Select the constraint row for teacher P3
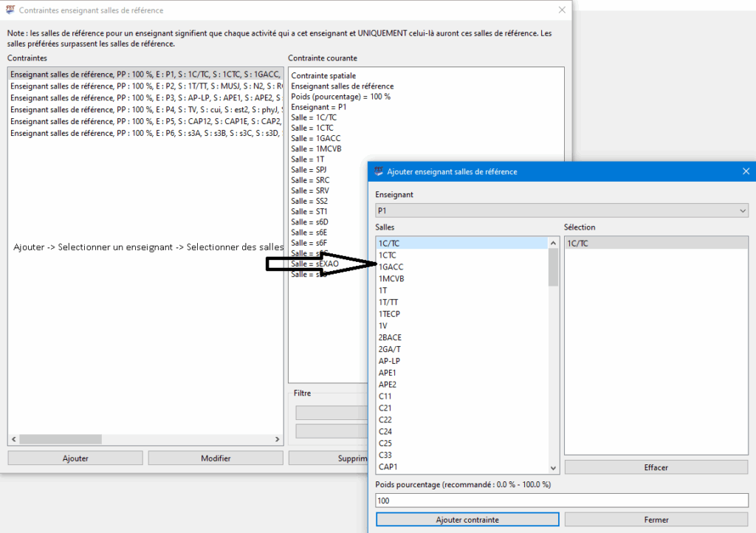Viewport: 756px width, 533px height. pyautogui.click(x=145, y=97)
